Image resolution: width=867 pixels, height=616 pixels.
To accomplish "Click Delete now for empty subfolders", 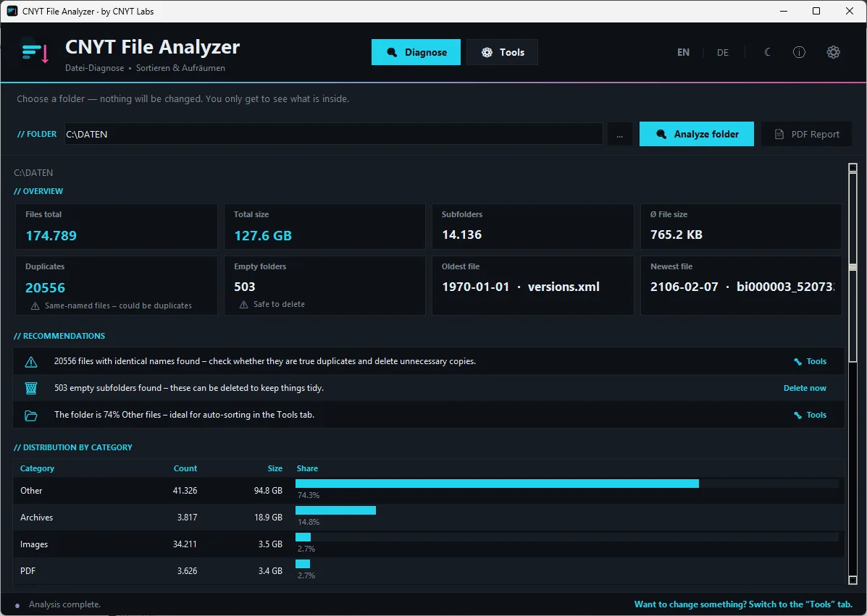I will coord(805,389).
